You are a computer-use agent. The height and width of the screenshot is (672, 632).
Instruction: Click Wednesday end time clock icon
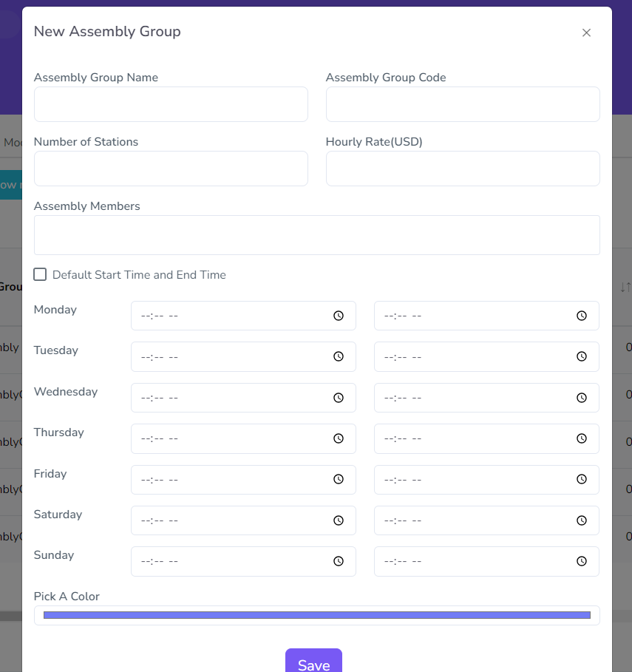(x=582, y=398)
